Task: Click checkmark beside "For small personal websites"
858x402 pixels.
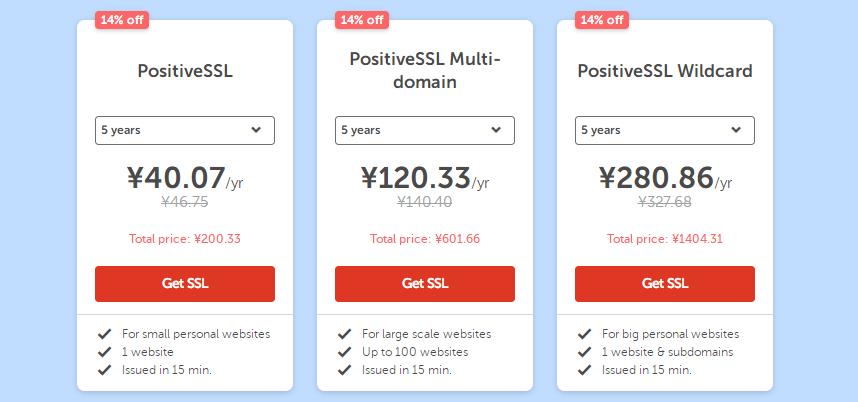Action: pyautogui.click(x=104, y=334)
